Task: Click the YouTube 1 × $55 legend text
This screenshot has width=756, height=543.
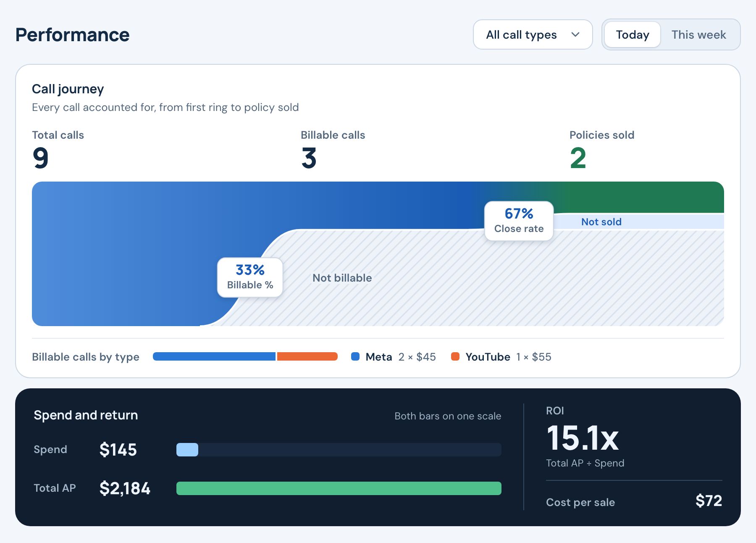Action: pos(508,357)
